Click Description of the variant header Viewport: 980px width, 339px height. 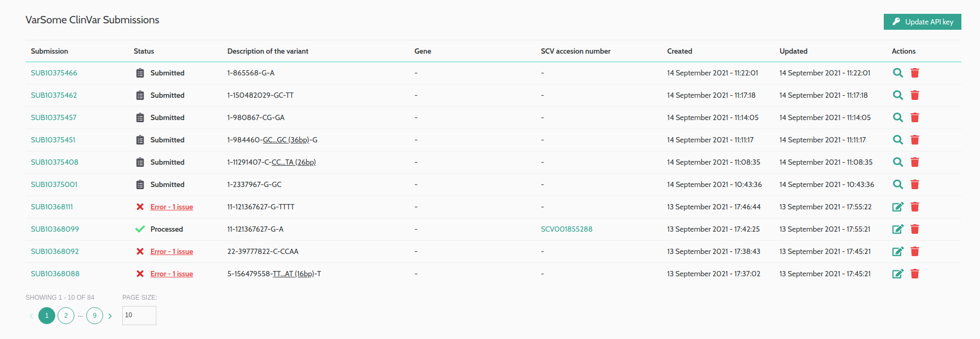pos(268,51)
